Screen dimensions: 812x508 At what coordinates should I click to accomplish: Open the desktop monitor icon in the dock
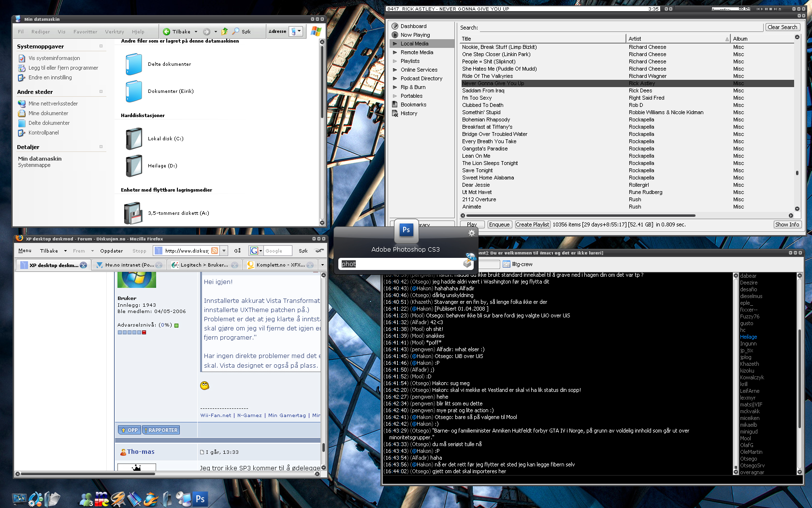[x=20, y=499]
